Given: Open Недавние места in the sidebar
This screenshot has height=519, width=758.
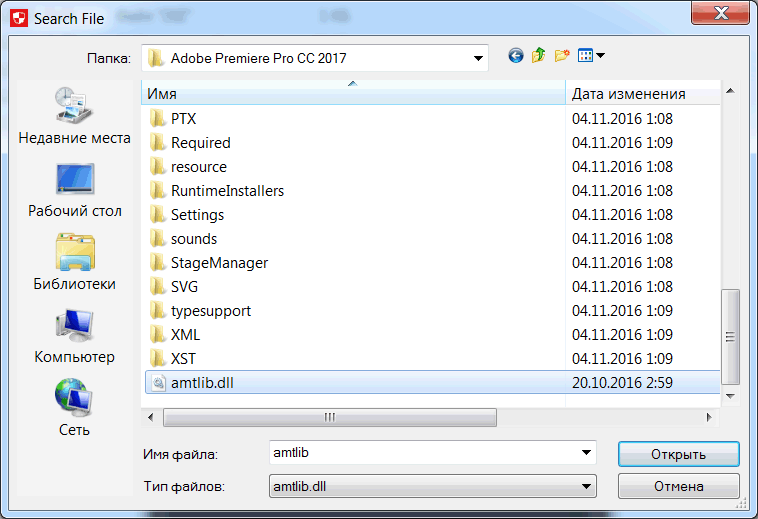Looking at the screenshot, I should click(x=74, y=116).
